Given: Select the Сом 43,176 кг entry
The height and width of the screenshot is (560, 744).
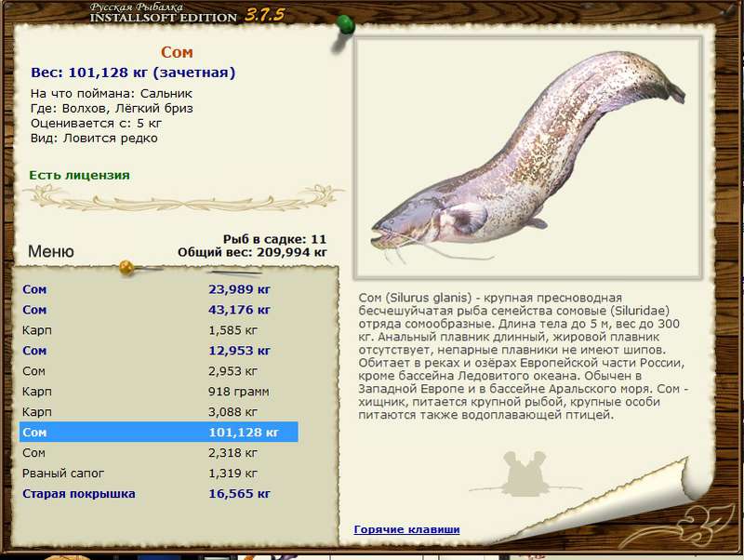Looking at the screenshot, I should tap(158, 310).
